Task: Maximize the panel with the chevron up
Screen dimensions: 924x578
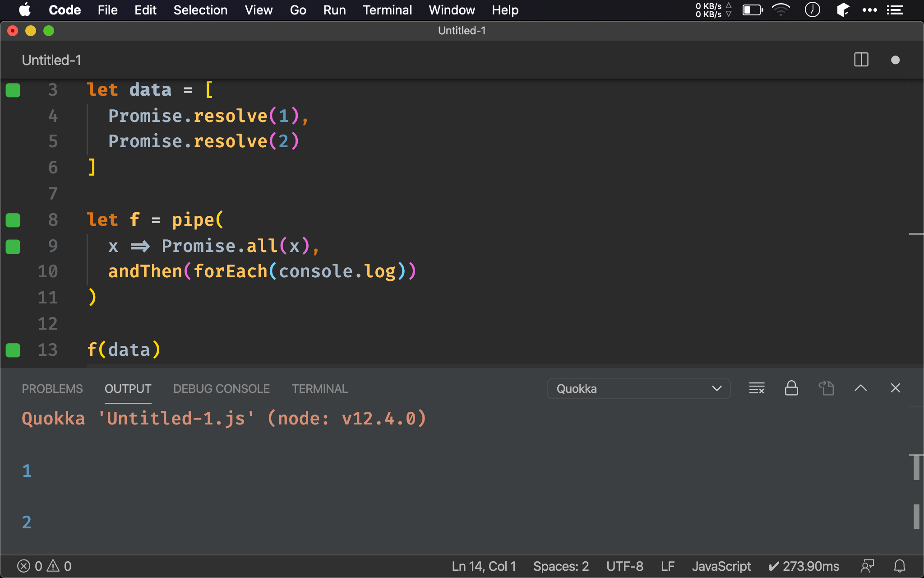Action: coord(861,388)
